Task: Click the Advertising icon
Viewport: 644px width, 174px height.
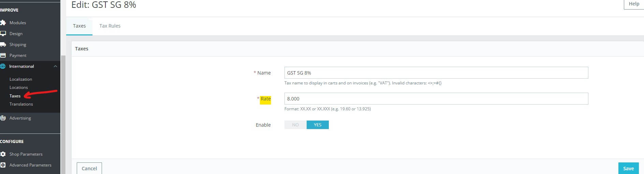Action: 3,118
